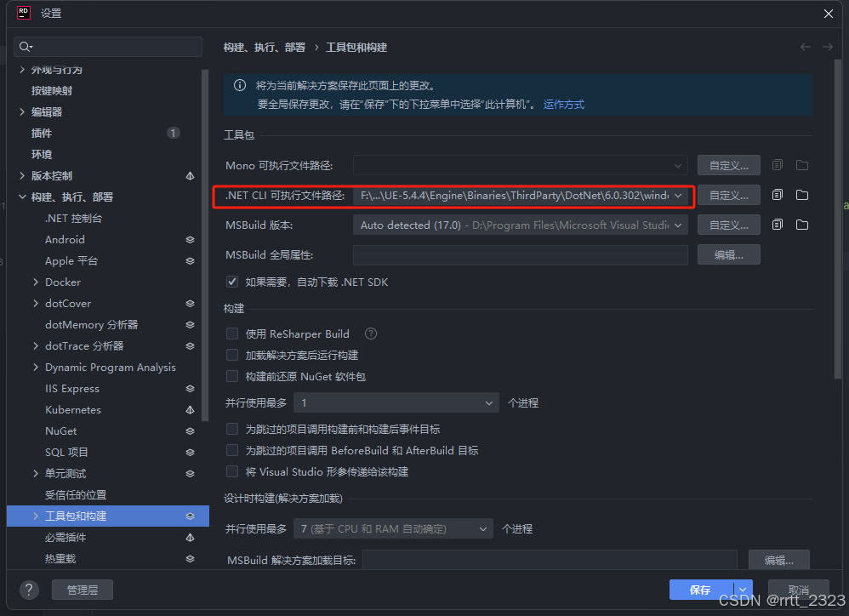Expand the 编辑器 tree node
The width and height of the screenshot is (849, 616).
(22, 112)
